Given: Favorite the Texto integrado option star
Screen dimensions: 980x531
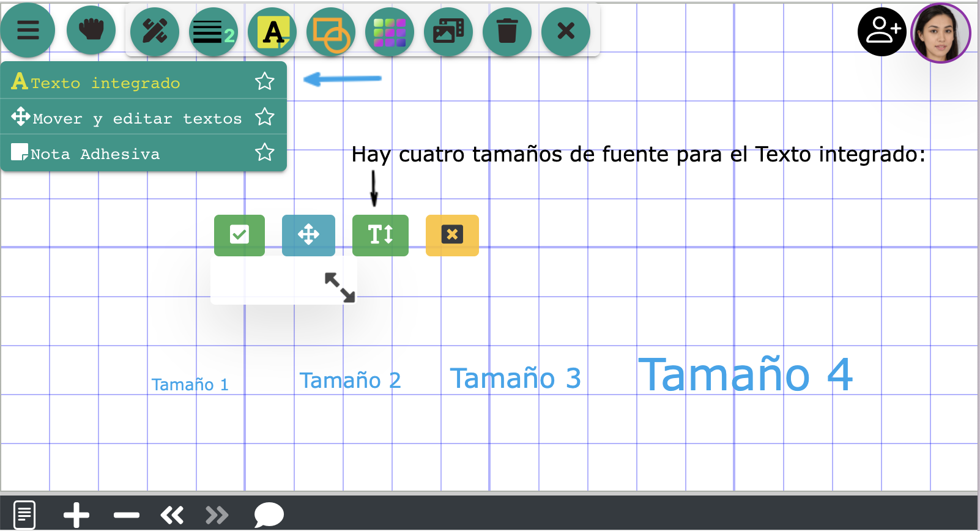Looking at the screenshot, I should pyautogui.click(x=265, y=81).
